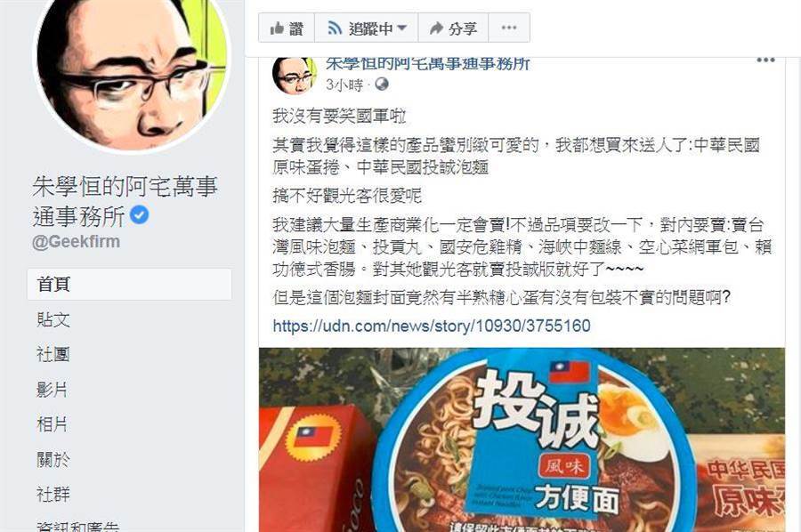Click the thumbs-up Like button
Image resolution: width=801 pixels, height=532 pixels.
[287, 28]
